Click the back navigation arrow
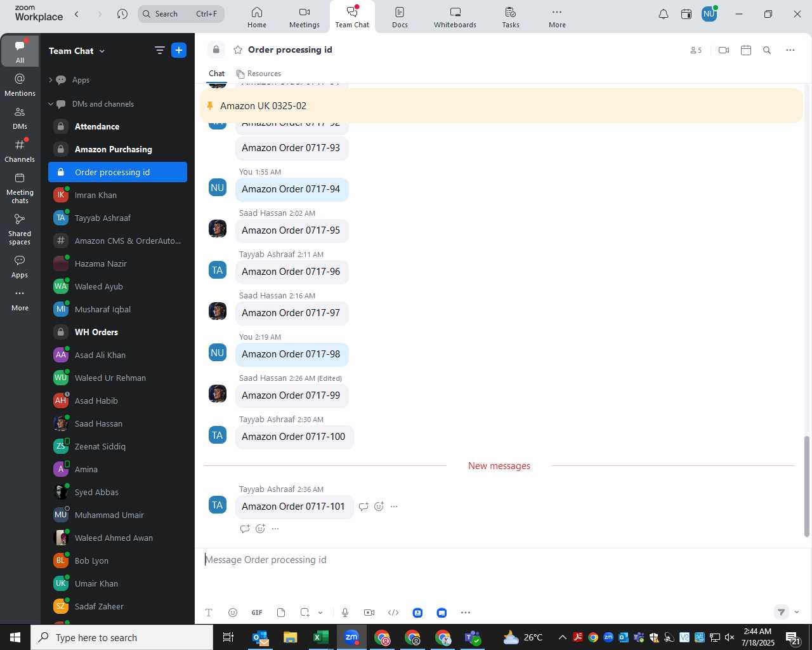812x650 pixels. (x=77, y=14)
